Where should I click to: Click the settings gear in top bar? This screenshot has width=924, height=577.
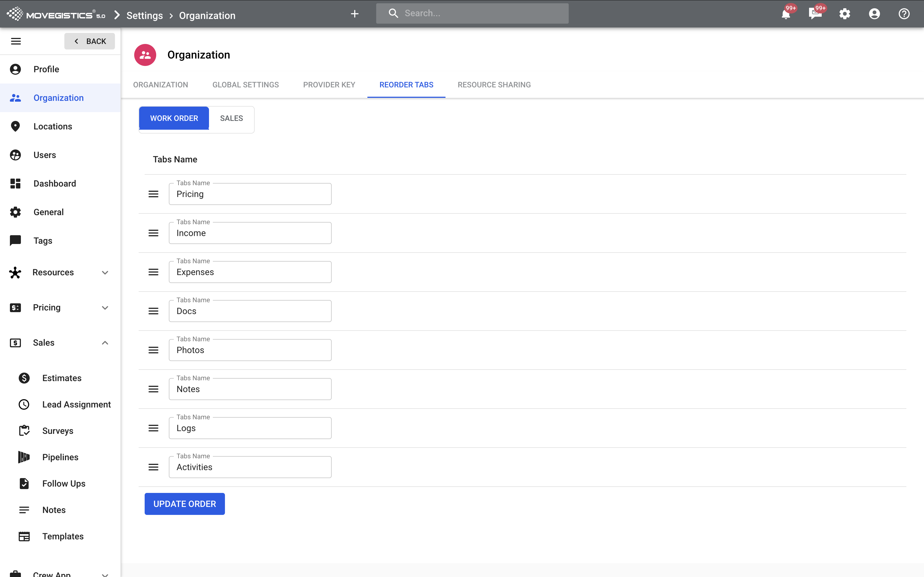(x=845, y=14)
